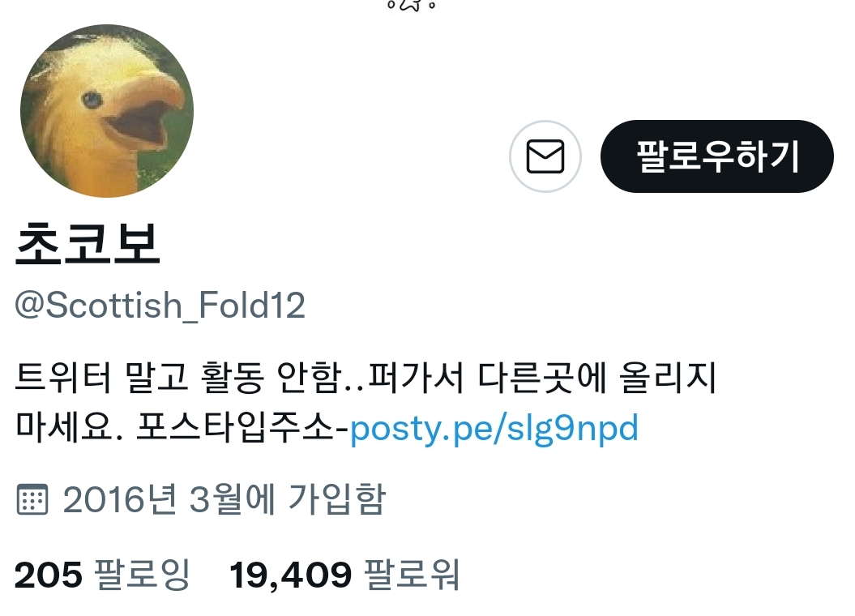Viewport: 855px width, 616px height.
Task: Click the 팔로잉 label
Action: tap(143, 575)
